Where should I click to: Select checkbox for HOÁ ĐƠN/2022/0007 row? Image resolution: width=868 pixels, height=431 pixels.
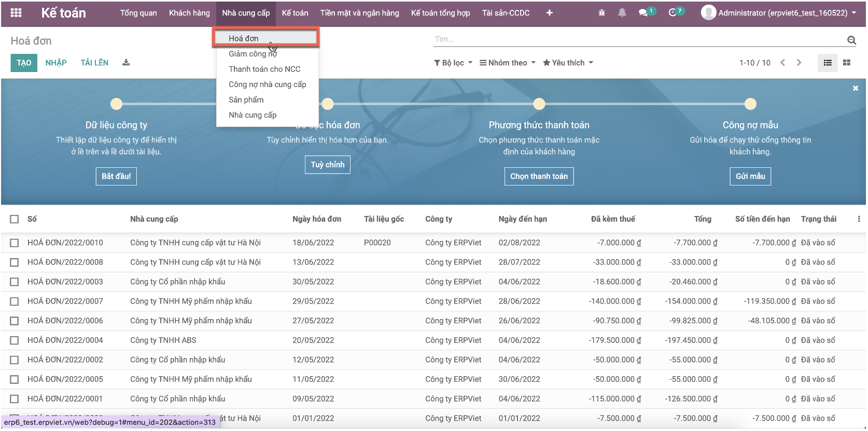pyautogui.click(x=15, y=301)
